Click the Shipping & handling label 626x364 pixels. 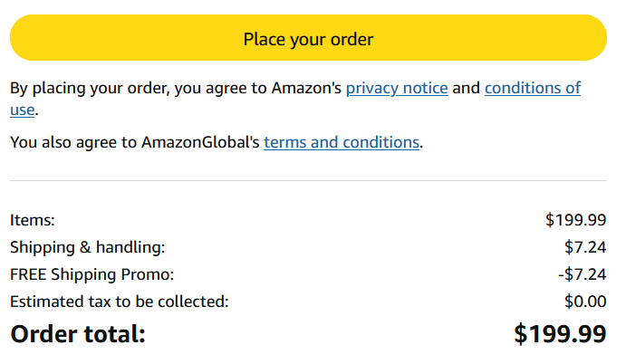88,247
